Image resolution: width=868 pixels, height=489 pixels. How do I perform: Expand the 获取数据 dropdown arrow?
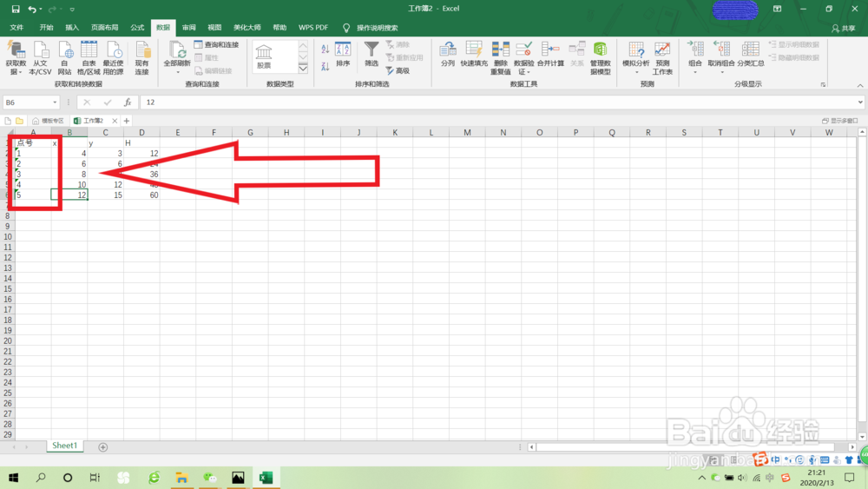click(x=20, y=73)
